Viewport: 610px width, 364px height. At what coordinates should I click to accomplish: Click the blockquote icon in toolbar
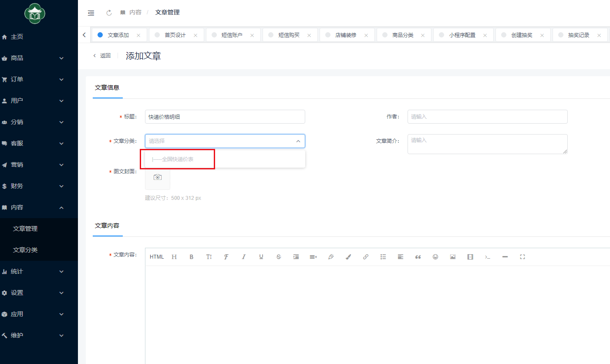(418, 257)
